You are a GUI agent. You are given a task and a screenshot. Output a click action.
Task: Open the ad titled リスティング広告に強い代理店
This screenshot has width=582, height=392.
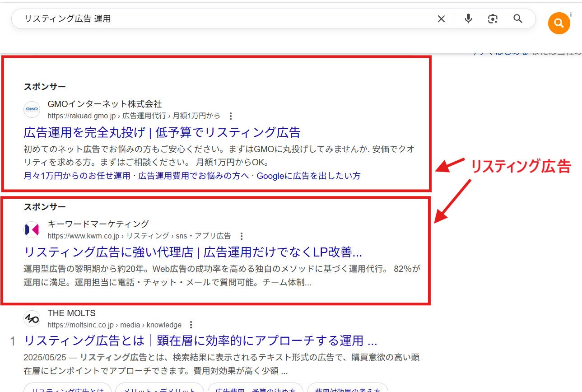pyautogui.click(x=192, y=252)
